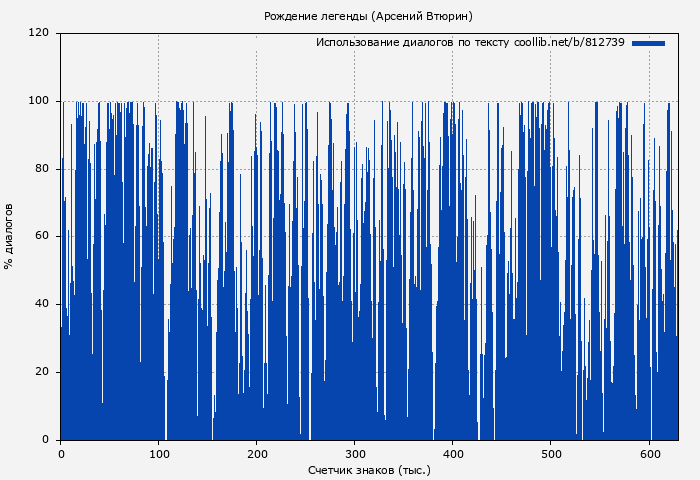
Task: Click the "% диалогов" vertical axis label
Action: [x=9, y=236]
